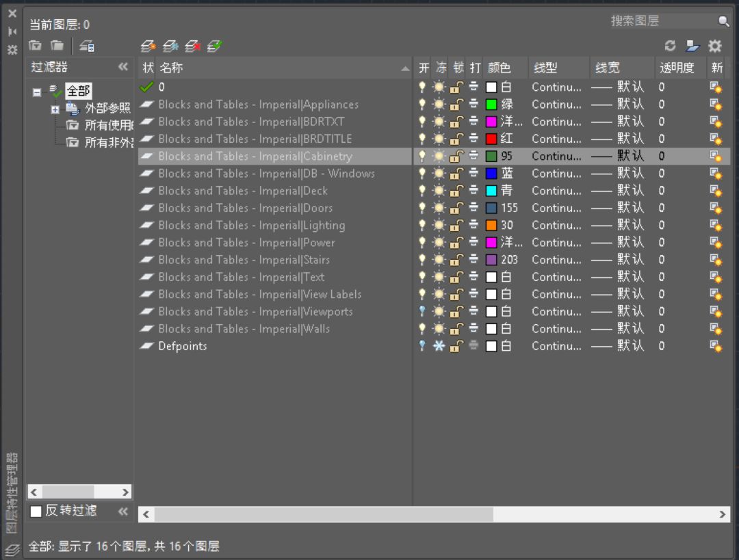Lock the BDRTXT layer
Viewport: 739px width, 560px height.
[x=456, y=122]
